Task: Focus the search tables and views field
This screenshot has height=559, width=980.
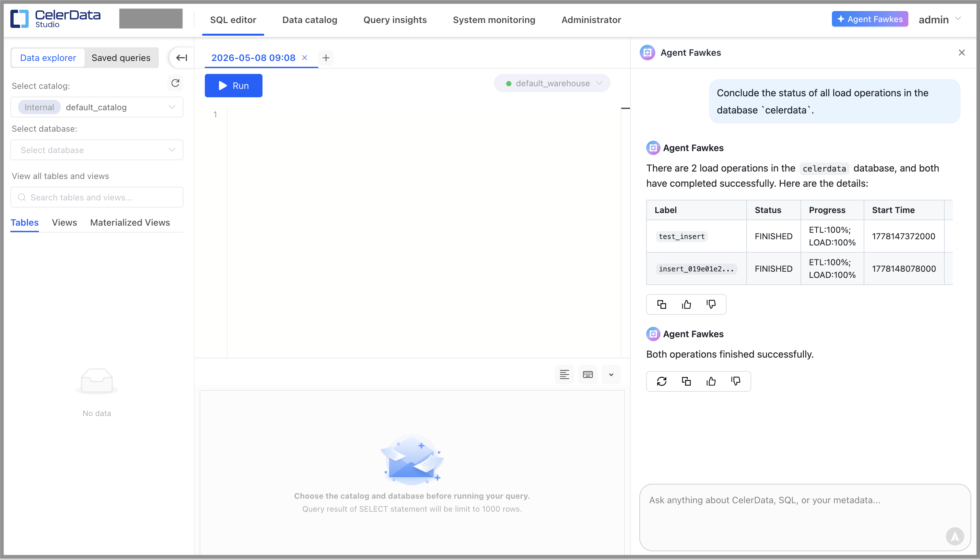Action: point(97,197)
